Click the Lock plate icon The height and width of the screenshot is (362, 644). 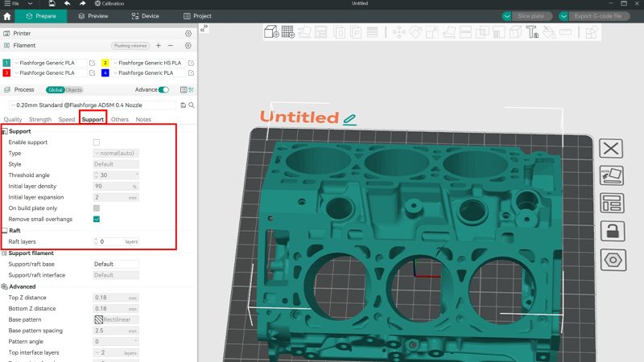[613, 231]
